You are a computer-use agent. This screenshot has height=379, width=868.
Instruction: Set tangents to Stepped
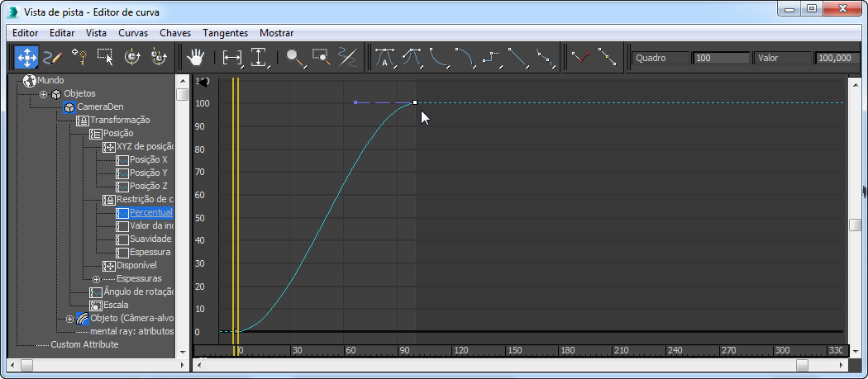[491, 57]
